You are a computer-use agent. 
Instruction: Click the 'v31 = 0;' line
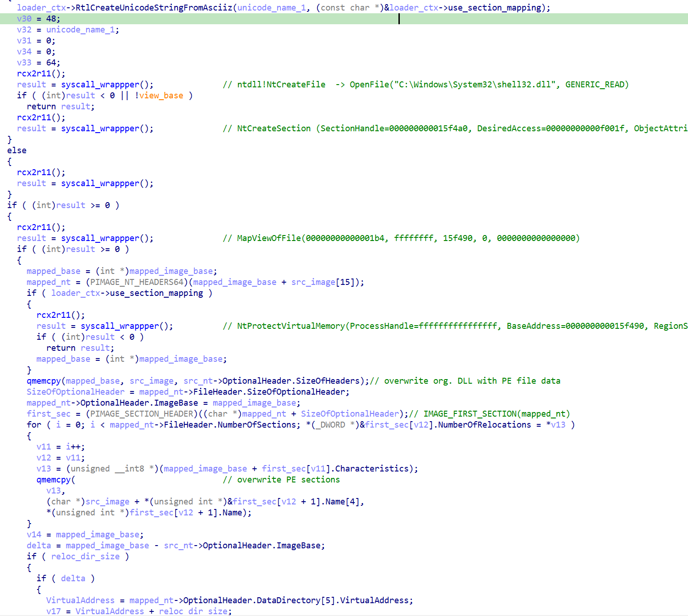[x=36, y=41]
